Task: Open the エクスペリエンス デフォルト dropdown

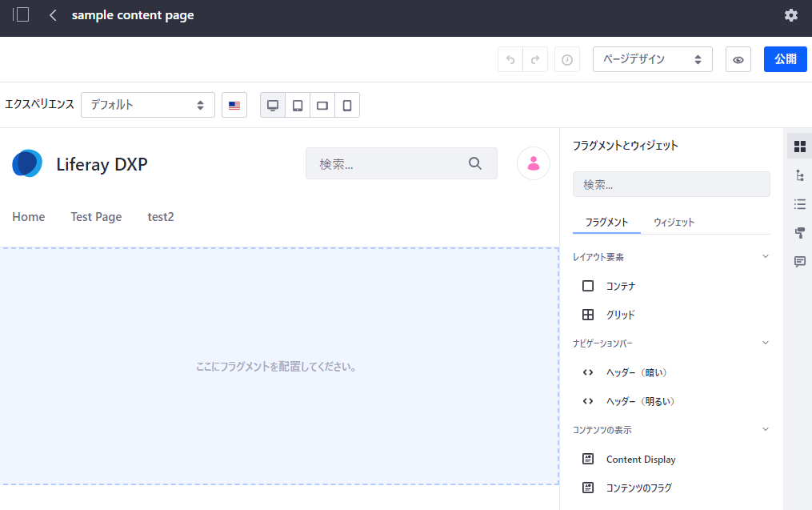Action: (x=147, y=105)
